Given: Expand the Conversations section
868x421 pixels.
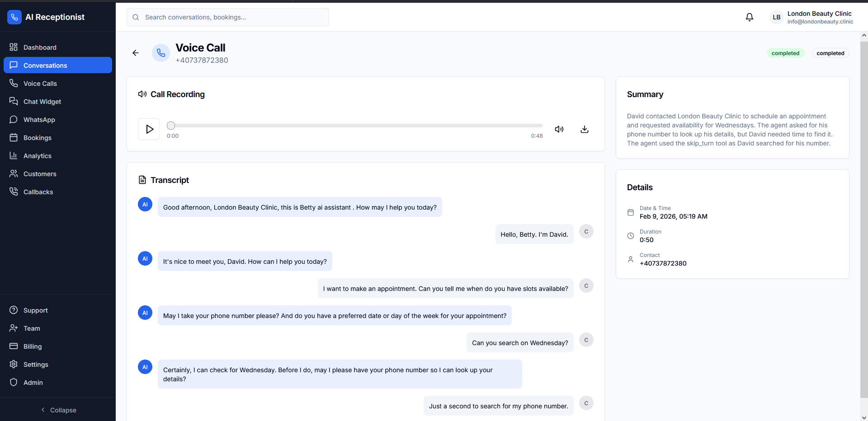Looking at the screenshot, I should 45,65.
